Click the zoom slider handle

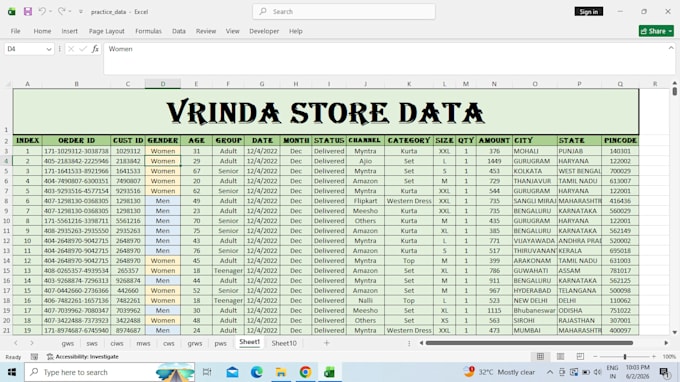pos(625,356)
